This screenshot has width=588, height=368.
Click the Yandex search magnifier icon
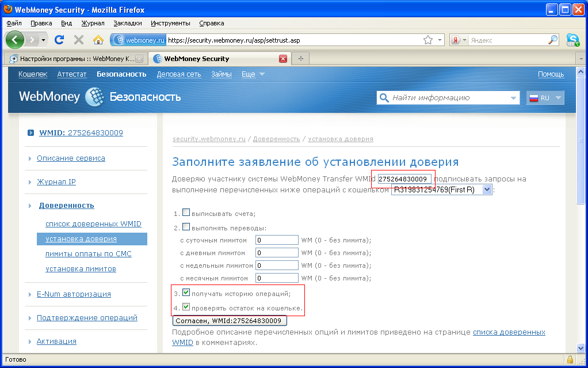point(553,40)
